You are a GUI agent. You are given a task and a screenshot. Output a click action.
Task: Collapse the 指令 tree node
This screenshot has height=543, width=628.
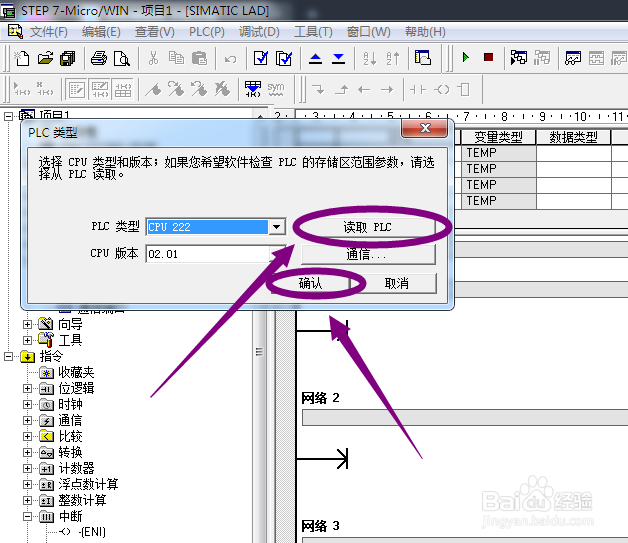pos(8,356)
